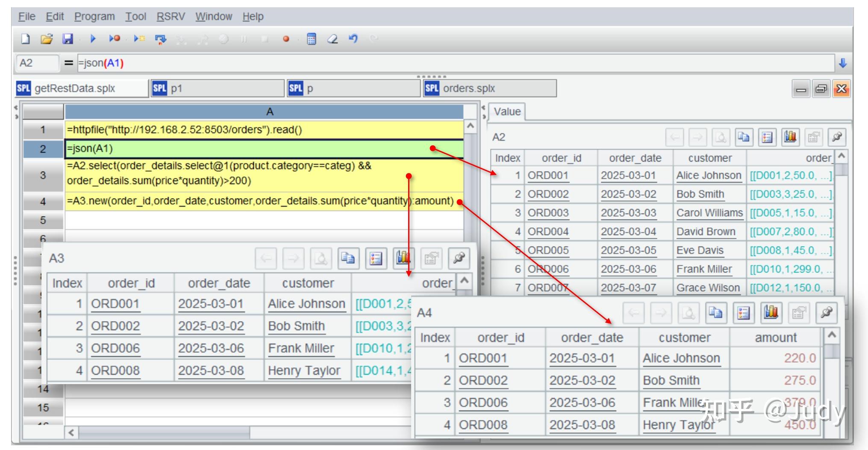Open the chart icon in the A2 value panel
Screen dimensions: 868x450
[x=790, y=137]
